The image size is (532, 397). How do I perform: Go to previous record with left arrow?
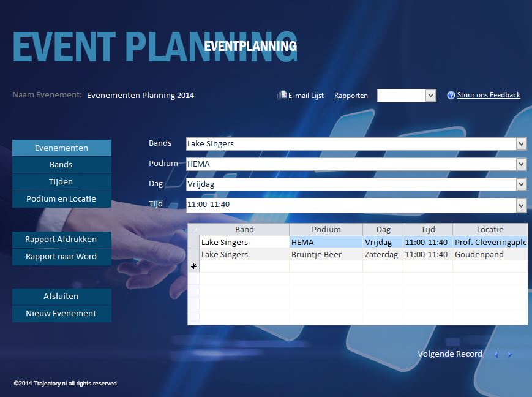[x=496, y=355]
